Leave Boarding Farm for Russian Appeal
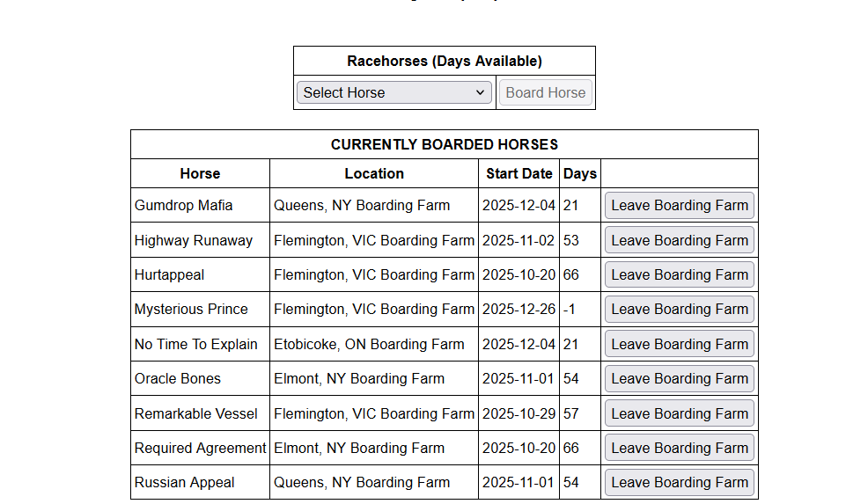The height and width of the screenshot is (504, 868). 679,482
